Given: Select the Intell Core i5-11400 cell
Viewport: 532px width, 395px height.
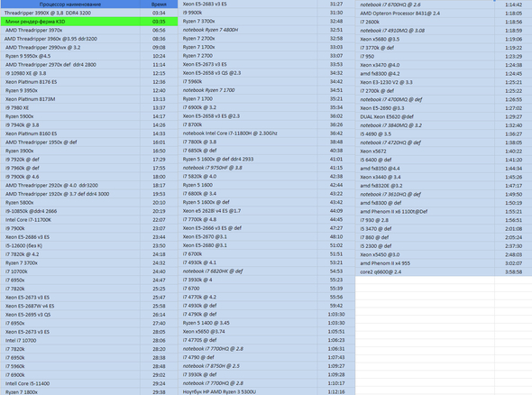Looking at the screenshot, I should click(x=70, y=383).
